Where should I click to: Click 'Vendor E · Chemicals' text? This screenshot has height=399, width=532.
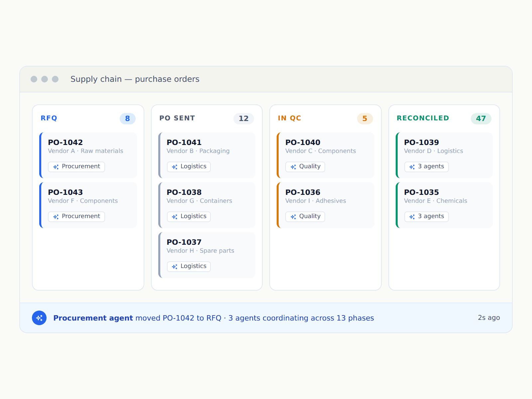(x=436, y=201)
